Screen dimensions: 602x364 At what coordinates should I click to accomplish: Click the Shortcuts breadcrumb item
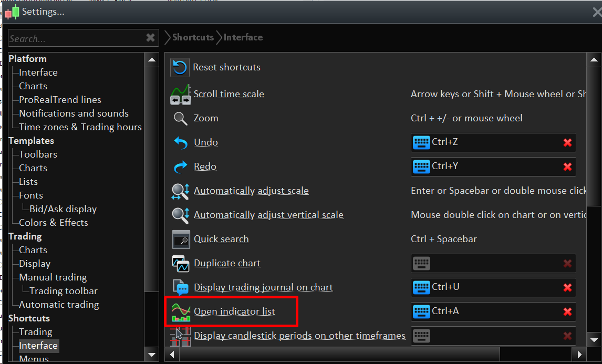coord(193,37)
